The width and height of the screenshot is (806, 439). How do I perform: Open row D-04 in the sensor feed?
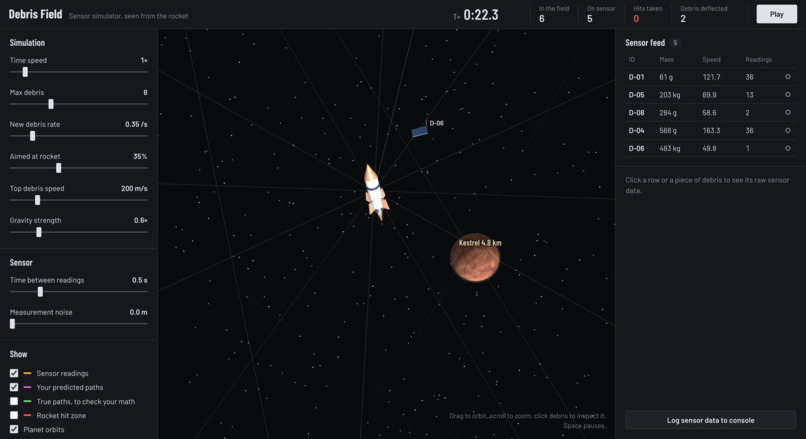click(x=710, y=131)
